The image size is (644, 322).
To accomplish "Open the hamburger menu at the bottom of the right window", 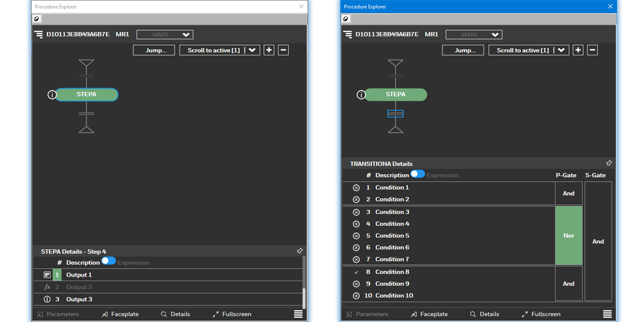I will tap(607, 314).
